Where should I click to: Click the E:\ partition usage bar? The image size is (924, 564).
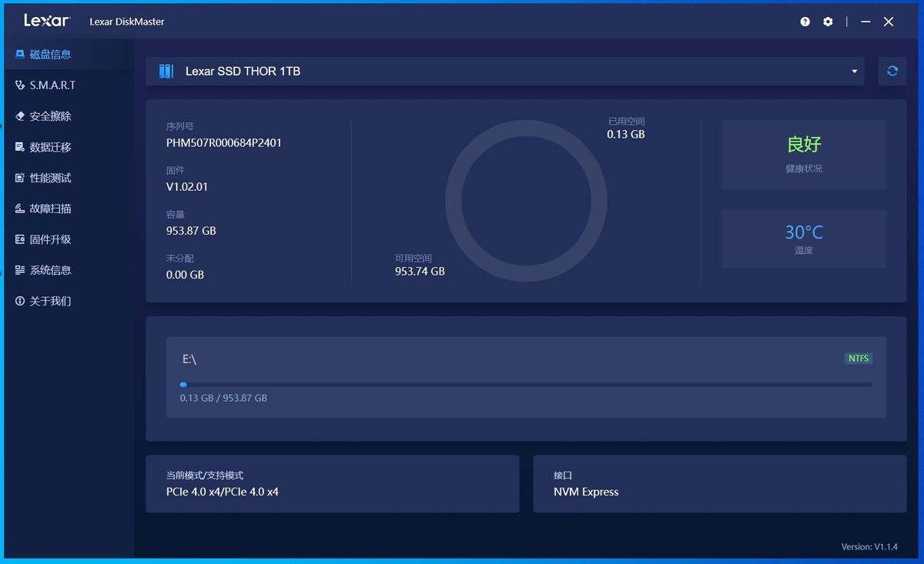tap(526, 385)
